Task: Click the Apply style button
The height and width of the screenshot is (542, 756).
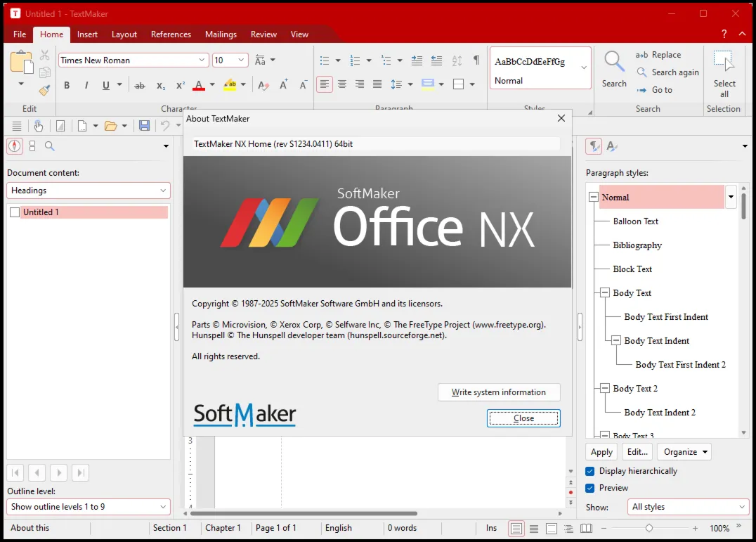Action: [x=601, y=452]
